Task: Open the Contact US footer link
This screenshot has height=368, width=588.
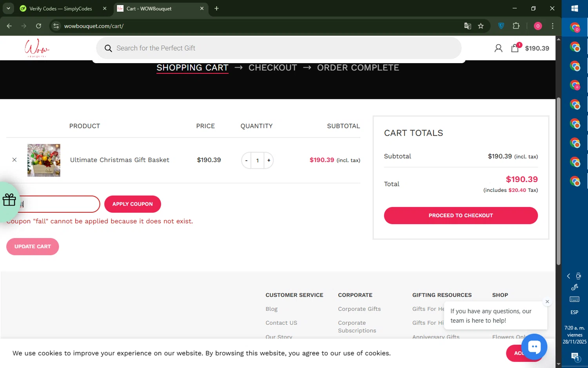Action: [281, 323]
